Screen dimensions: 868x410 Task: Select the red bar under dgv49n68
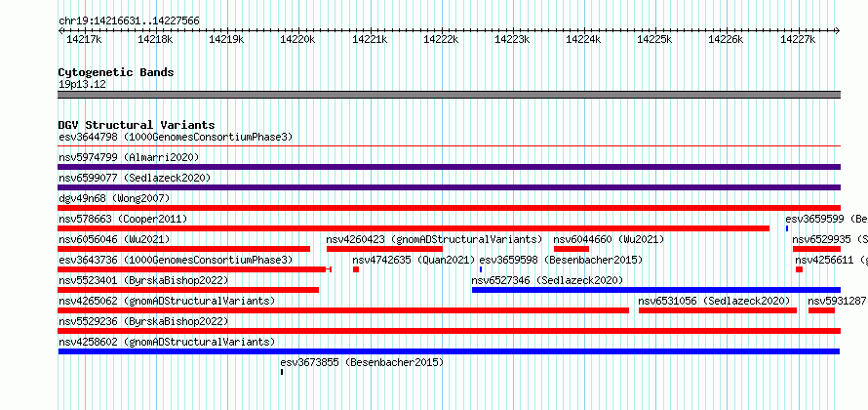click(x=449, y=208)
